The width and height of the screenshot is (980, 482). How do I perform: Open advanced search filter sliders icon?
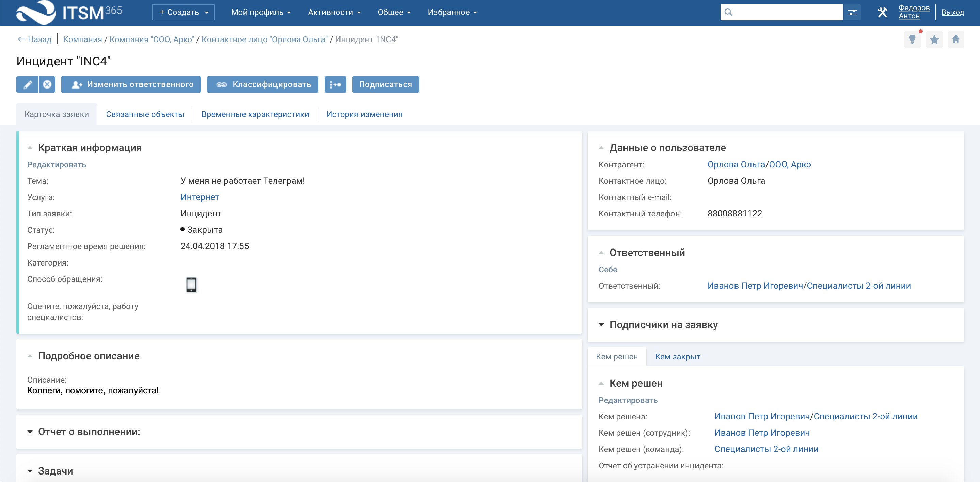pyautogui.click(x=853, y=12)
